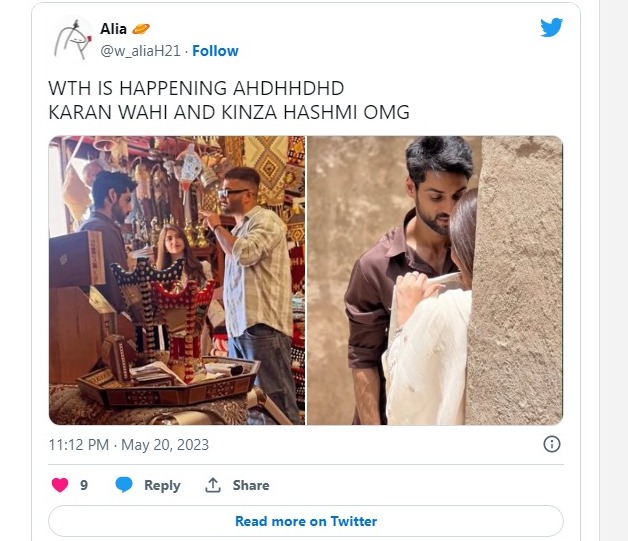Click the May 20, 2023 date
The width and height of the screenshot is (628, 541).
click(x=165, y=444)
